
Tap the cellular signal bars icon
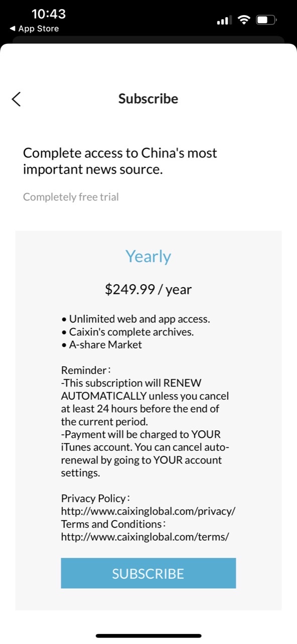point(224,21)
